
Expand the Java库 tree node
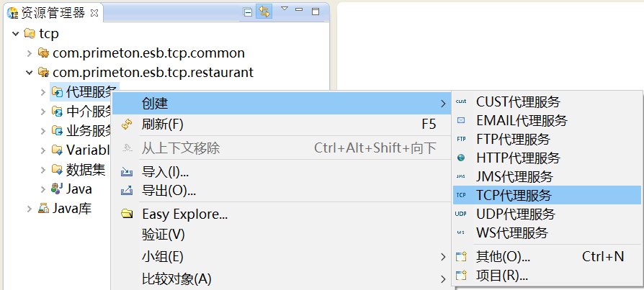coord(30,209)
